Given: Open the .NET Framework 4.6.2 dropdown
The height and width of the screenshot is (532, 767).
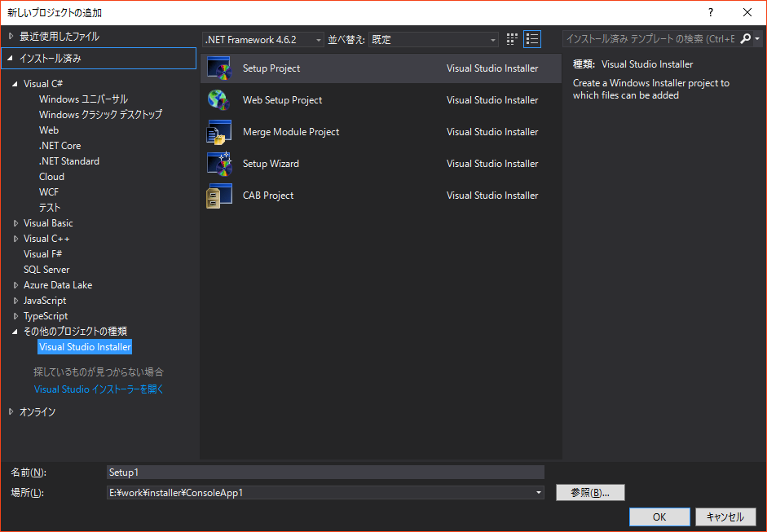Looking at the screenshot, I should [x=318, y=38].
